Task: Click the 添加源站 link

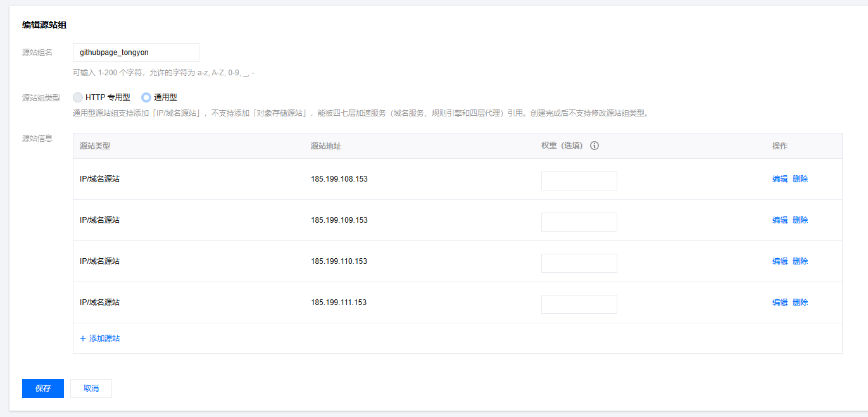Action: click(104, 339)
